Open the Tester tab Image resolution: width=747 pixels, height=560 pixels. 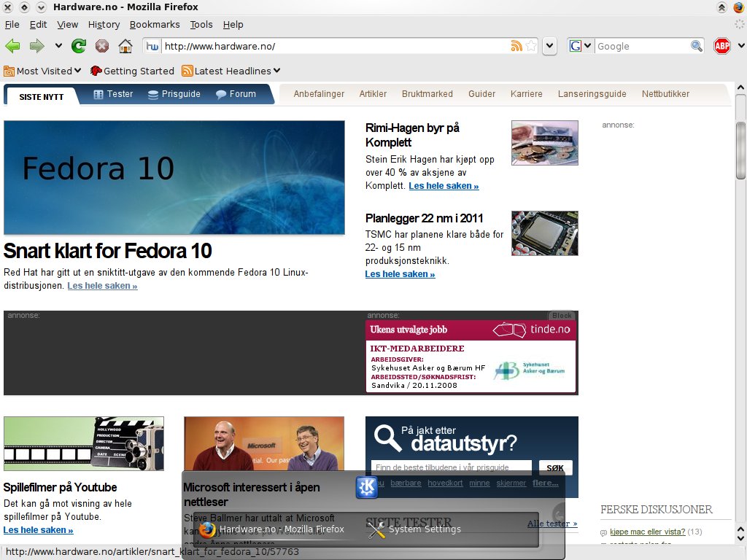point(113,94)
